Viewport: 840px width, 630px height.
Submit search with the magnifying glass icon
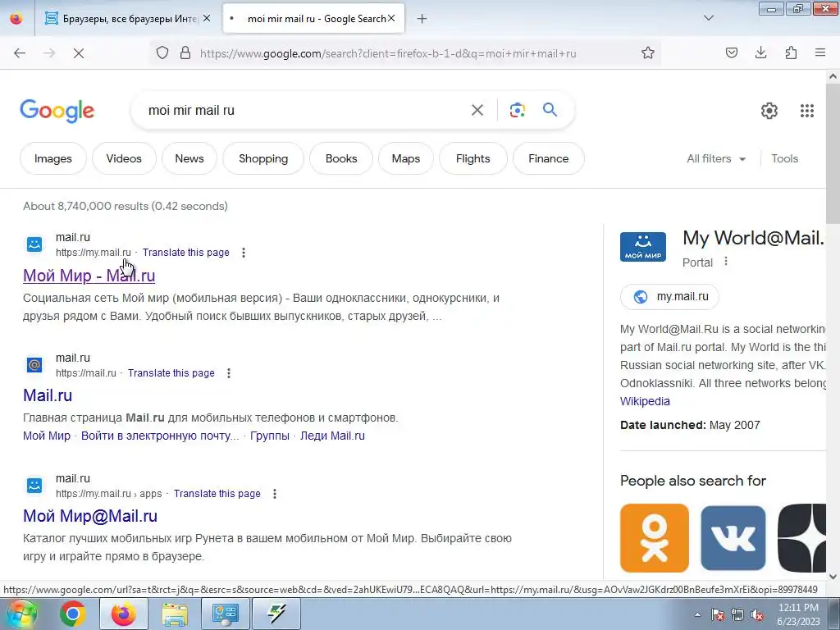click(x=550, y=110)
